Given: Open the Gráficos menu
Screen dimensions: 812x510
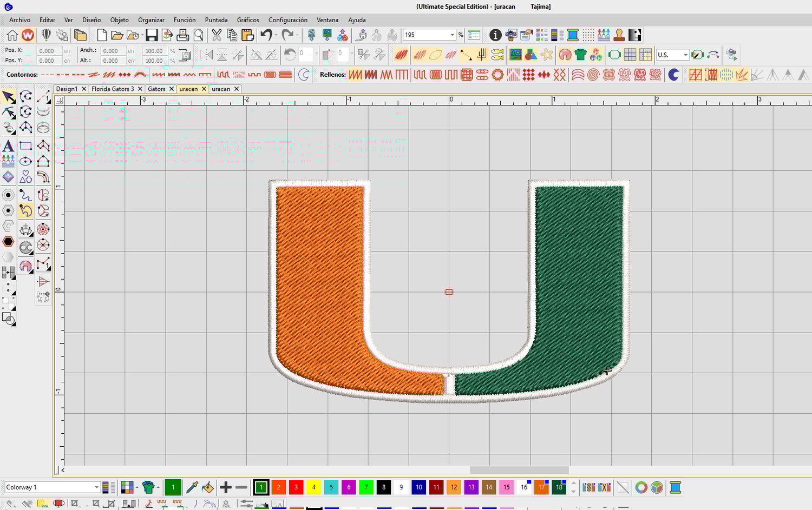Looking at the screenshot, I should click(248, 20).
